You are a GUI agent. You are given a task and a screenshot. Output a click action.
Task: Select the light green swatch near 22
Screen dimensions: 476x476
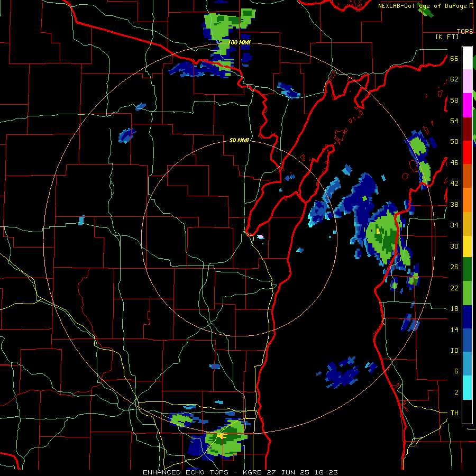click(467, 293)
